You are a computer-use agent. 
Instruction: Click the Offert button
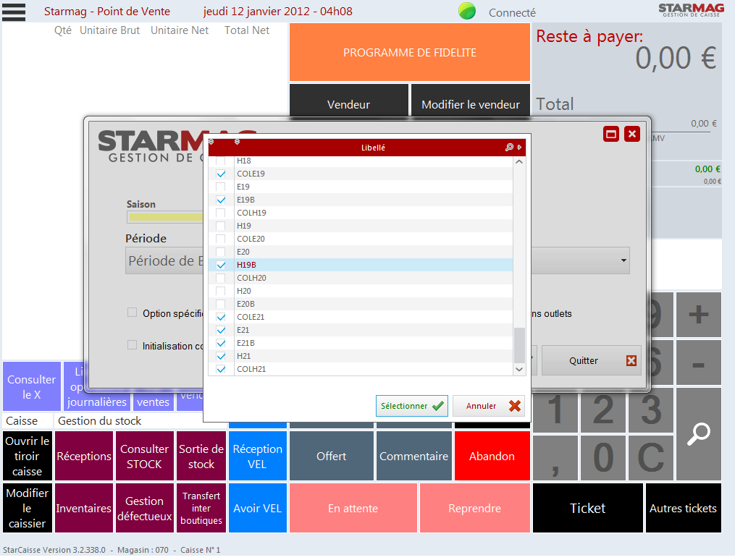[x=332, y=456]
